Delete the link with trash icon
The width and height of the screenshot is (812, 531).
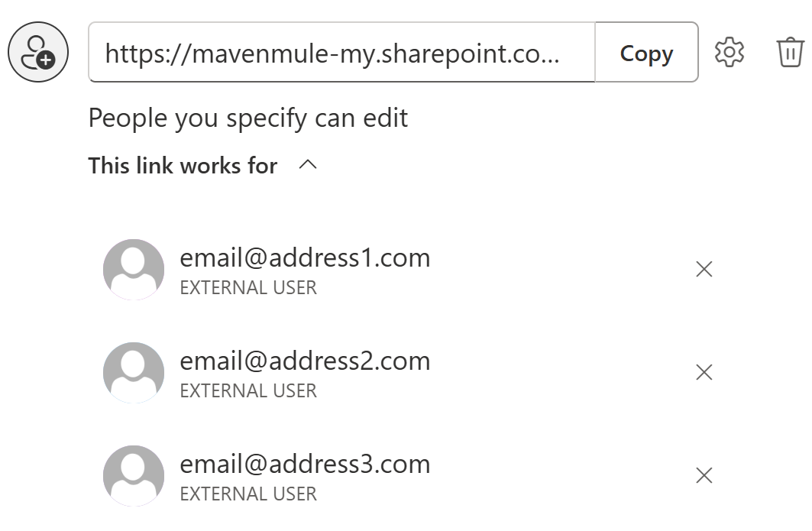(x=790, y=53)
